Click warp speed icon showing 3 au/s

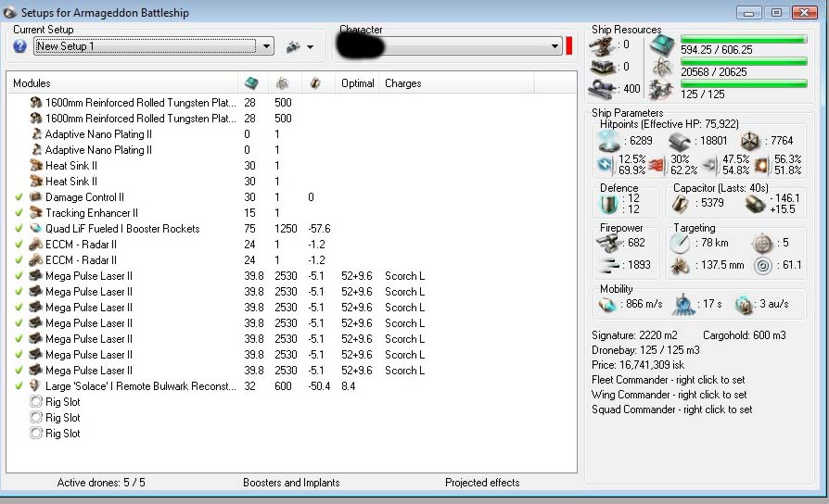click(744, 305)
